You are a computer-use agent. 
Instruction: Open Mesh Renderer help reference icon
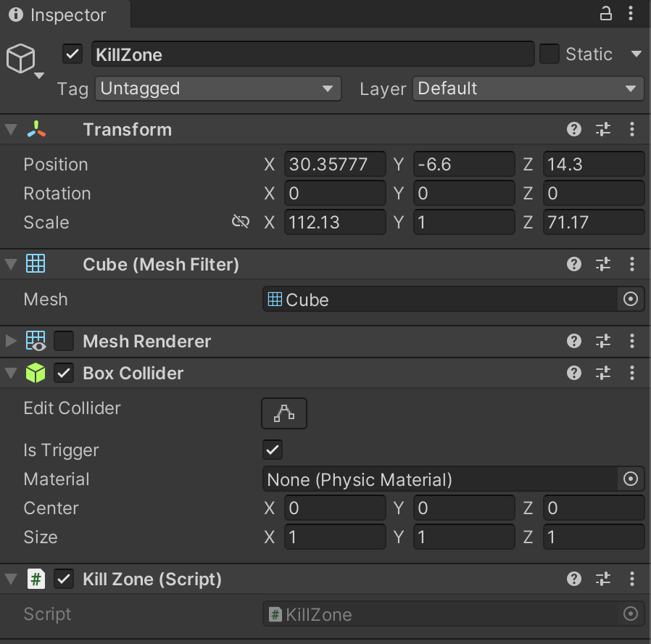click(574, 342)
